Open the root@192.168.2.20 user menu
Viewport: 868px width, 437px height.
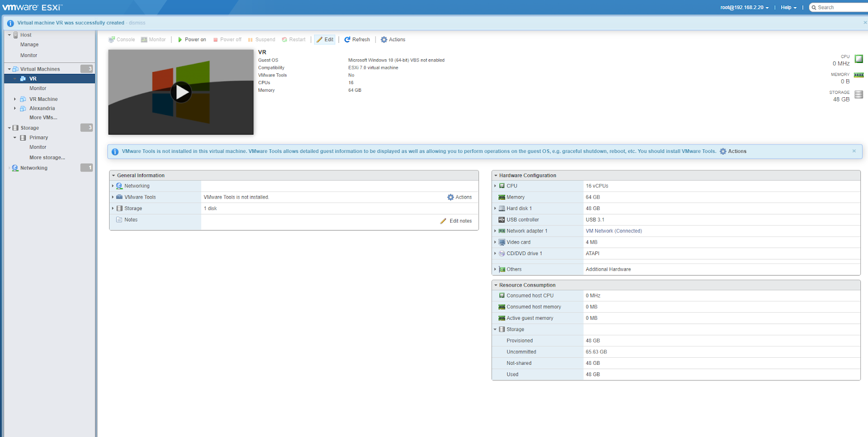[744, 8]
